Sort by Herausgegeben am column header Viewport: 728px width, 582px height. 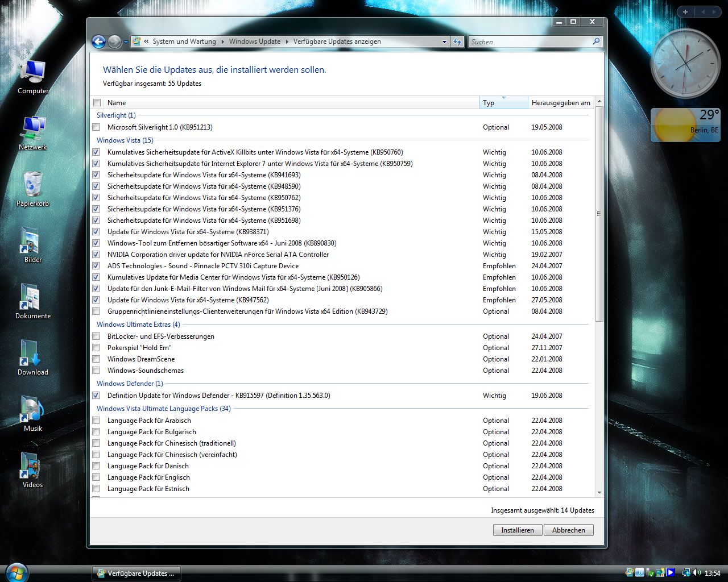click(x=561, y=103)
